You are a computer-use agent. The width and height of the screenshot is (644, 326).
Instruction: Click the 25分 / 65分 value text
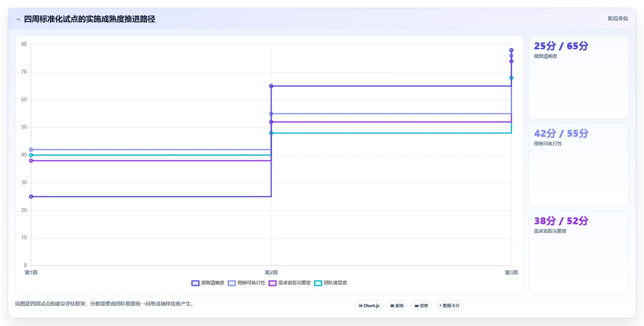tap(561, 46)
